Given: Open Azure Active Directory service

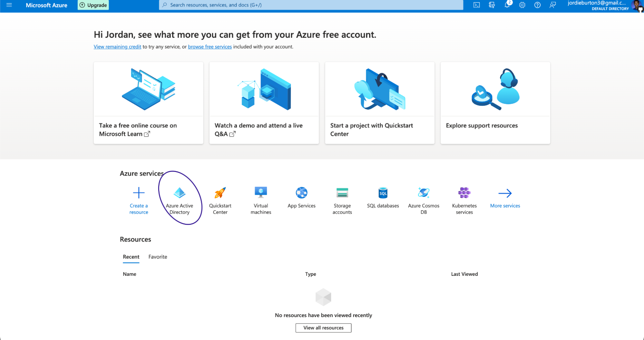Looking at the screenshot, I should click(x=179, y=200).
